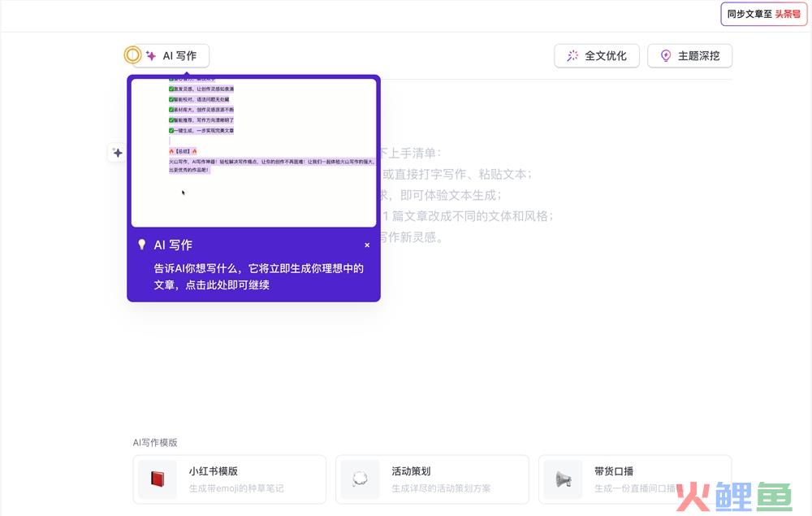
Task: Open the AI 写作 label in toolbar
Action: point(179,56)
